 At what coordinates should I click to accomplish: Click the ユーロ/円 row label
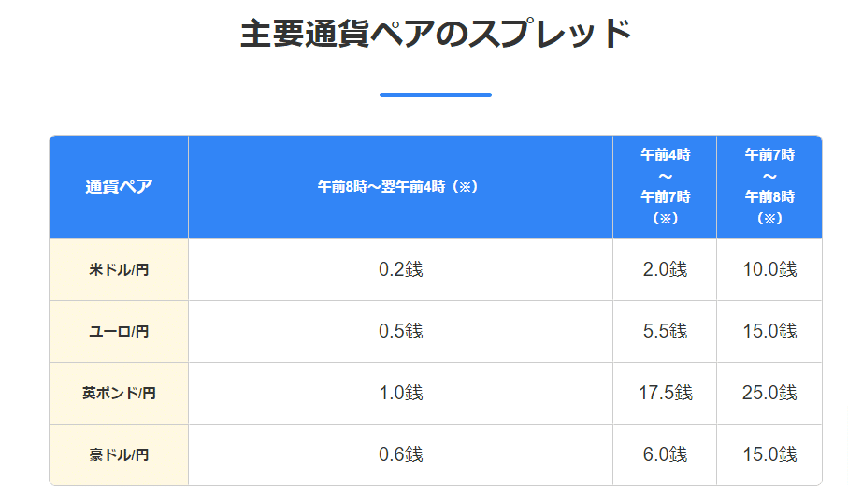(119, 332)
